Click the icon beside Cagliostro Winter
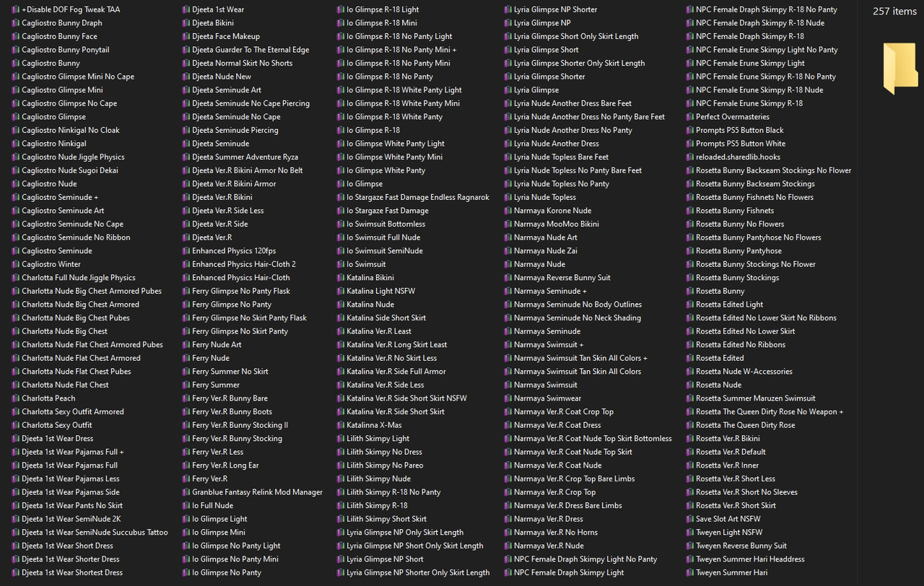924x586 pixels. 16,264
